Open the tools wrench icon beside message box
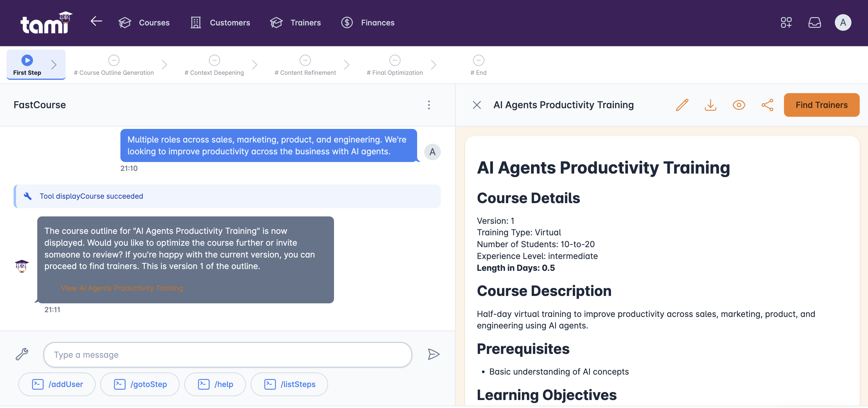868x408 pixels. coord(22,354)
